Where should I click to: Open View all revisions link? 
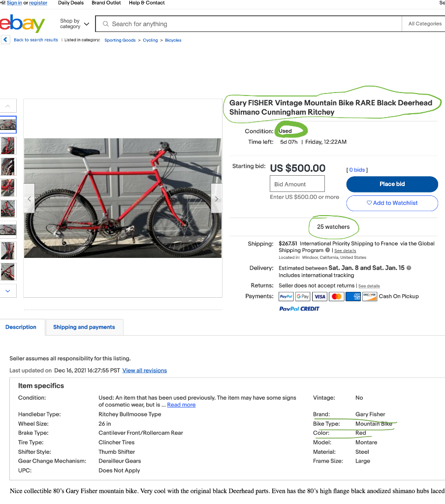(144, 370)
